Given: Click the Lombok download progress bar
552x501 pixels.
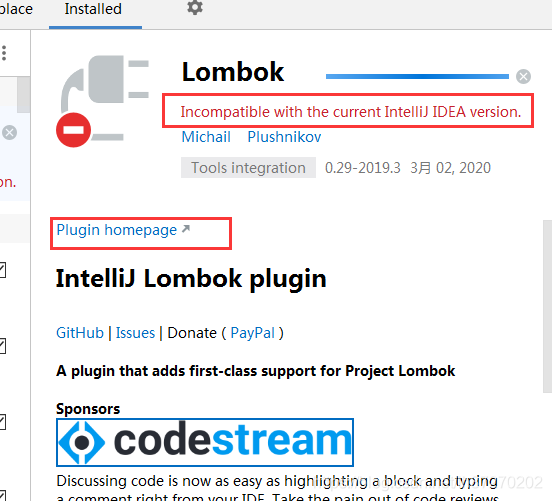Looking at the screenshot, I should 417,76.
